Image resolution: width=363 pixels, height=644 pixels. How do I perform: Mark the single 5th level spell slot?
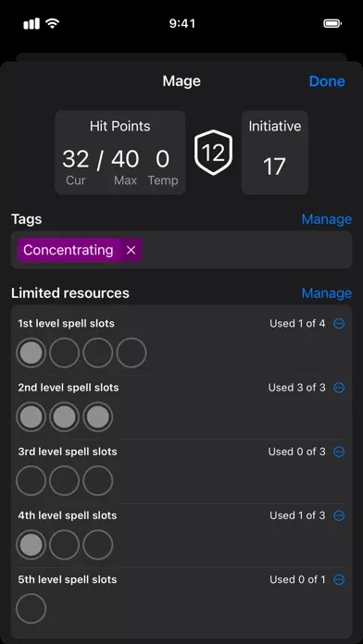point(31,609)
